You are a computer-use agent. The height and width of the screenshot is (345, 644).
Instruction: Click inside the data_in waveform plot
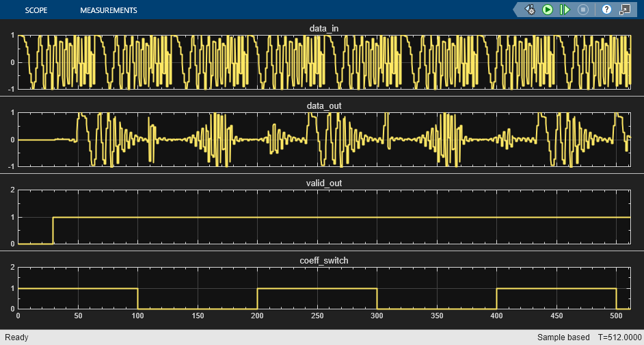click(324, 62)
